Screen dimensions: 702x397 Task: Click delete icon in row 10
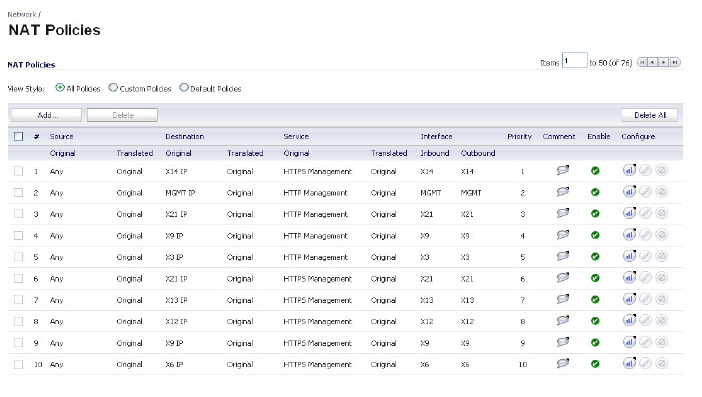[661, 363]
